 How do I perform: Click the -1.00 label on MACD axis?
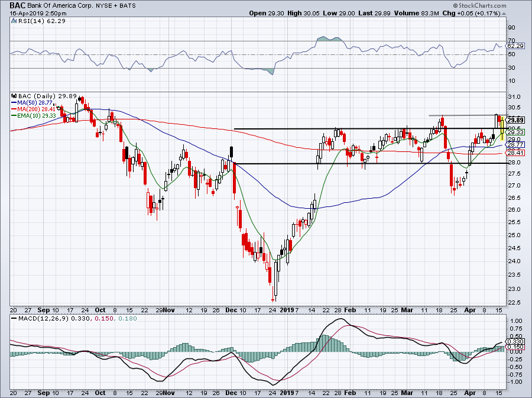coord(515,381)
